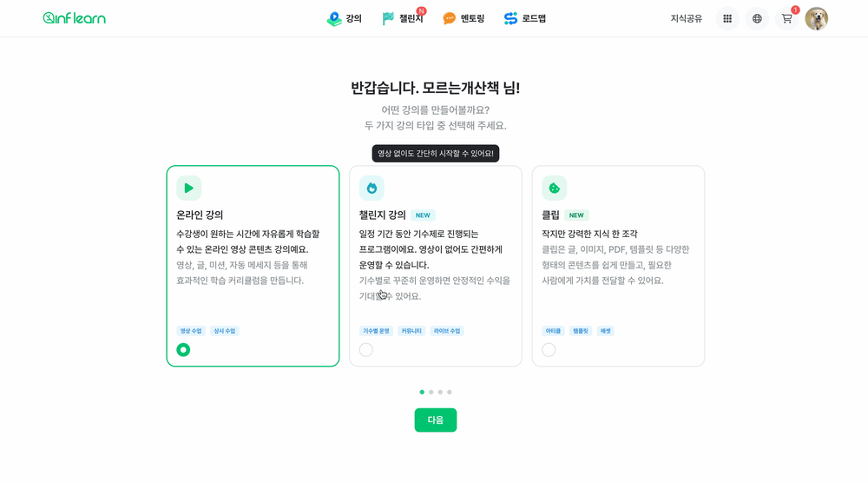Select the 챌린지 강의 radio button

[366, 350]
